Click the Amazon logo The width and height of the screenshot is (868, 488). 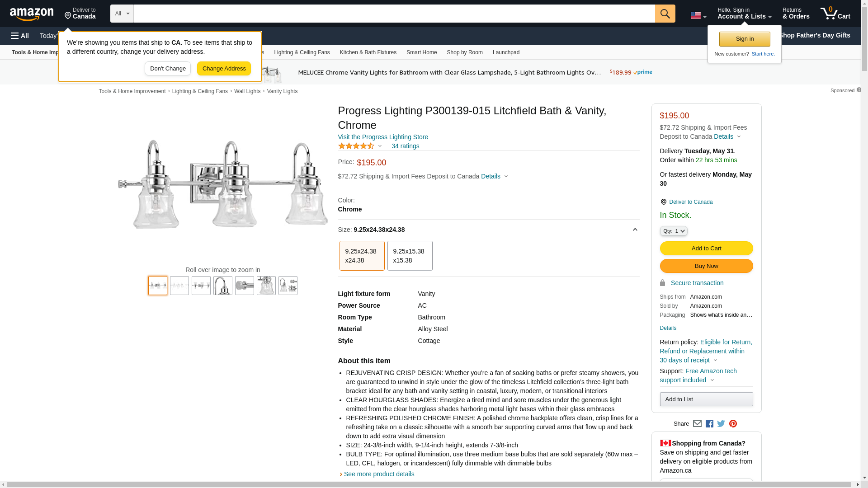pyautogui.click(x=32, y=14)
